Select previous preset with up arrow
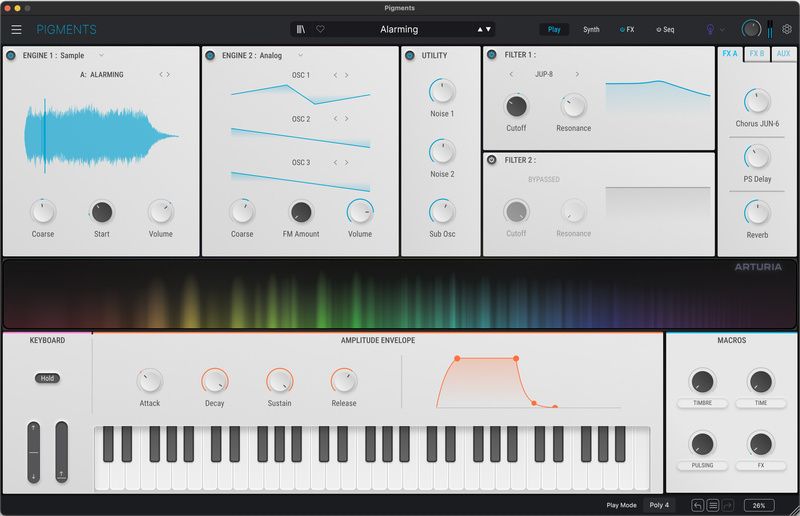Viewport: 800px width, 516px height. pyautogui.click(x=480, y=30)
